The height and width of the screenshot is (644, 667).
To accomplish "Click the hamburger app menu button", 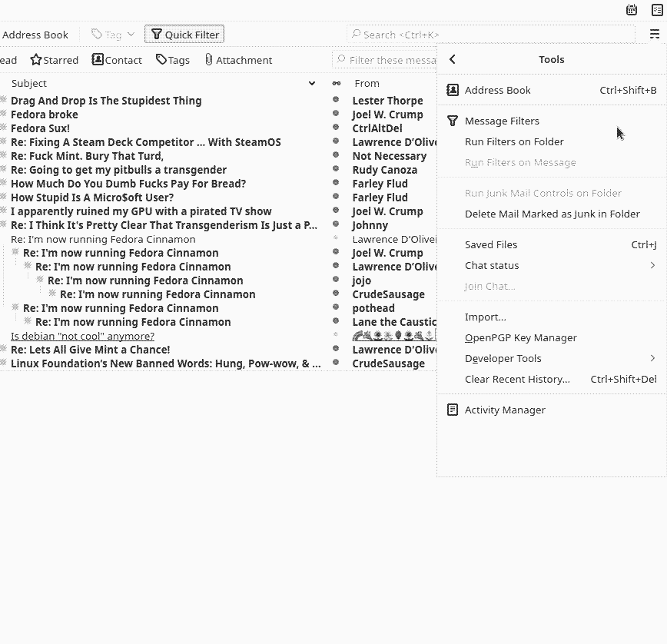I will tap(654, 34).
